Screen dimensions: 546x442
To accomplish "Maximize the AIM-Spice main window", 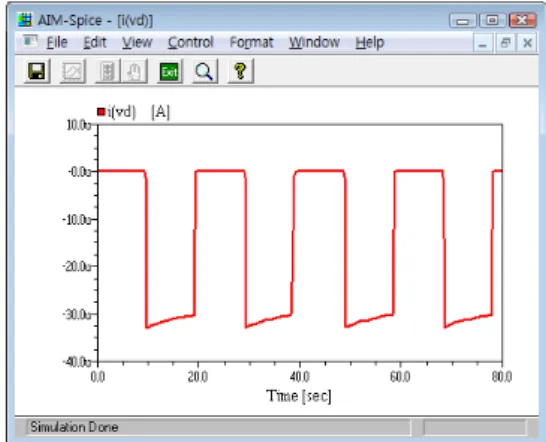I will [492, 21].
